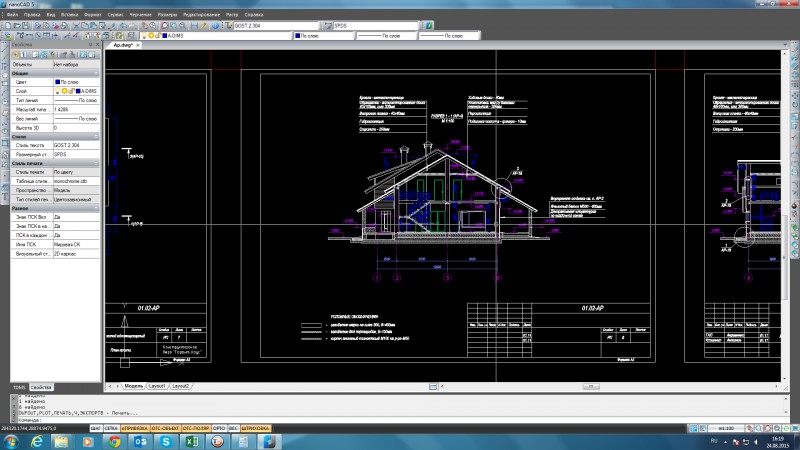Switch to Layout2 tab
Viewport: 800px width, 450px height.
tap(181, 386)
